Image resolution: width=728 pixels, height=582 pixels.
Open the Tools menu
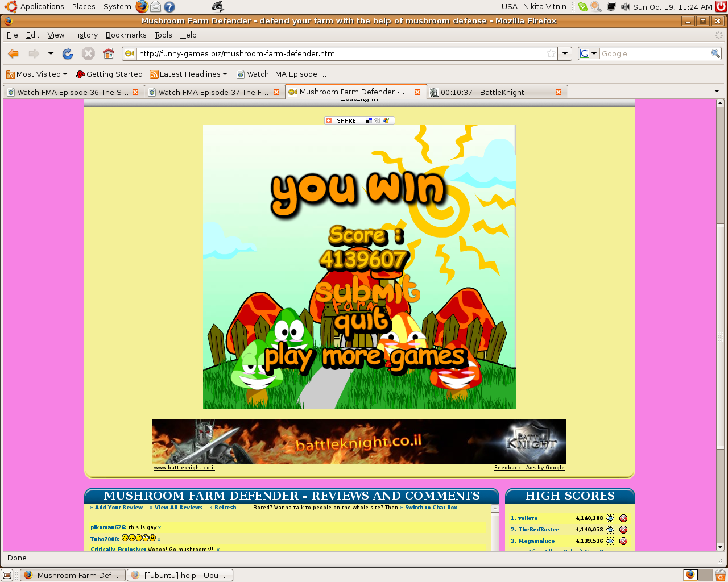coord(163,35)
